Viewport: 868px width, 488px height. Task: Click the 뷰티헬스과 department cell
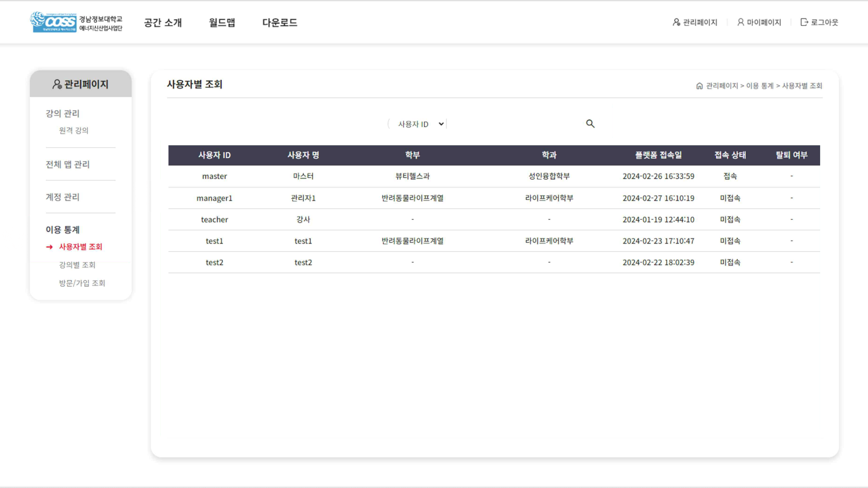(x=412, y=176)
